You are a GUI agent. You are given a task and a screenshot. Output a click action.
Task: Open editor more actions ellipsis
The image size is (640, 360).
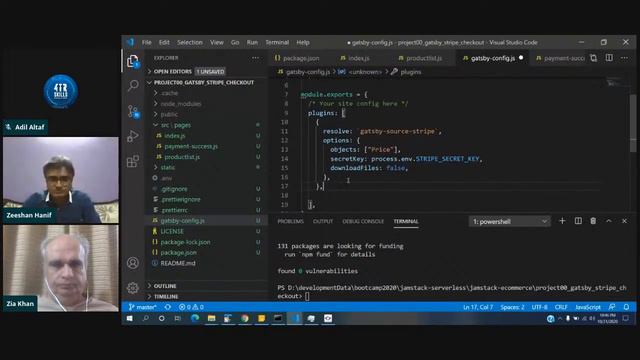click(624, 58)
